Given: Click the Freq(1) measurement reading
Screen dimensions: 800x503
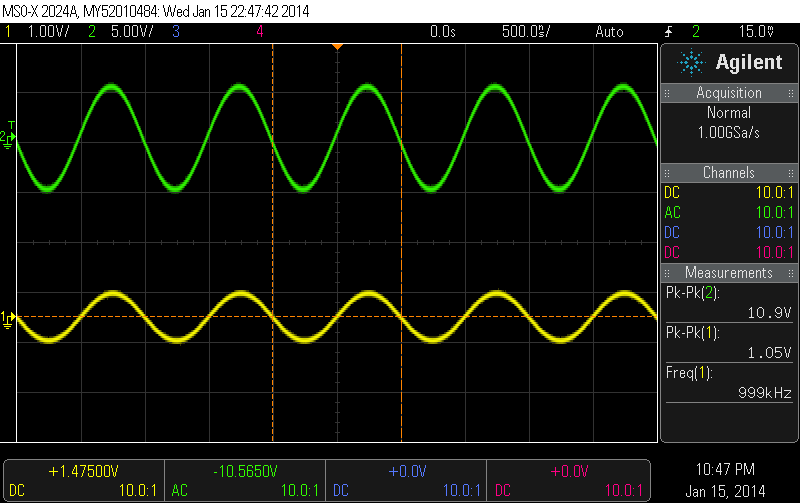Looking at the screenshot, I should [729, 383].
